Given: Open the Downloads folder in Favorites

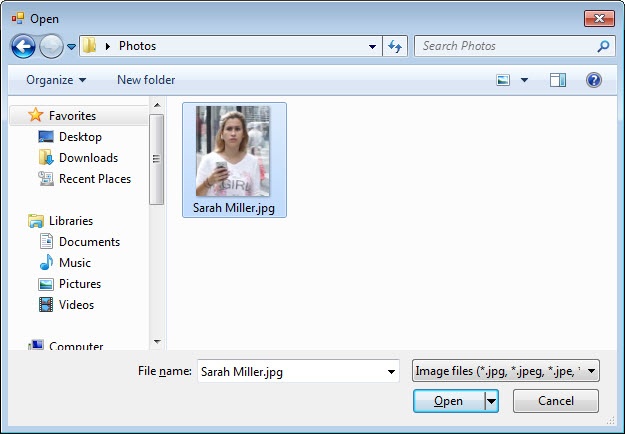Looking at the screenshot, I should (46, 158).
